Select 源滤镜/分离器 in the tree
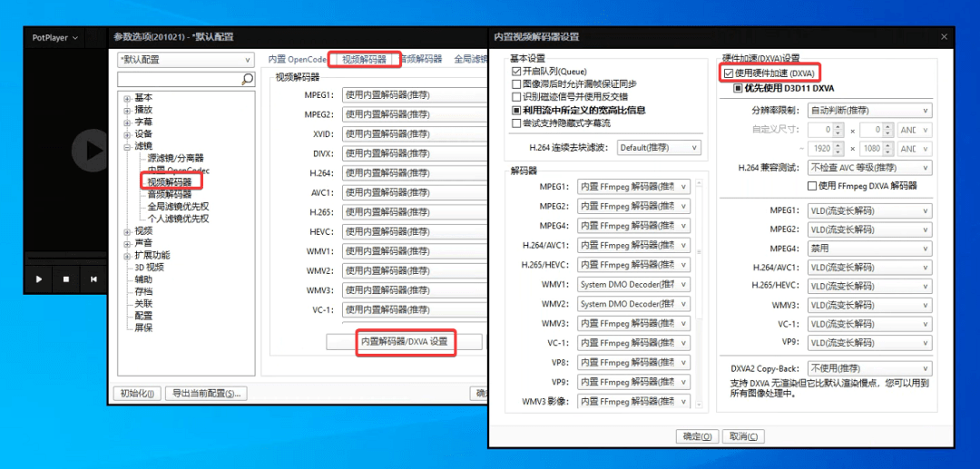The image size is (980, 469). click(x=176, y=159)
